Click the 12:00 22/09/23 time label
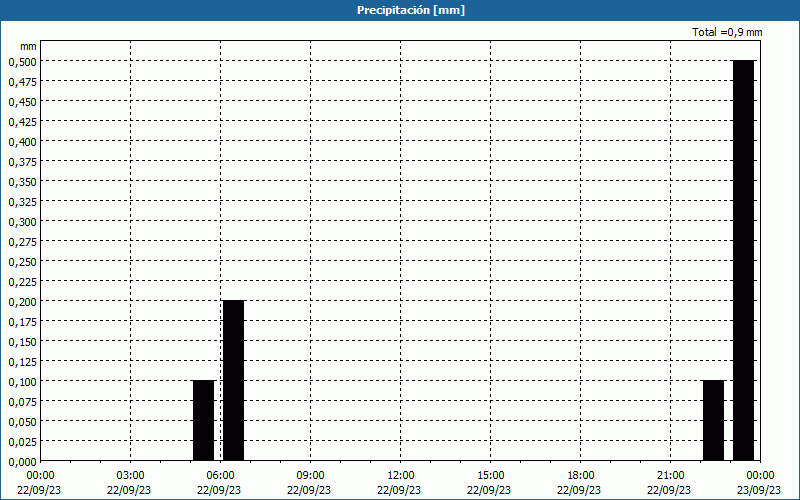 pos(399,483)
